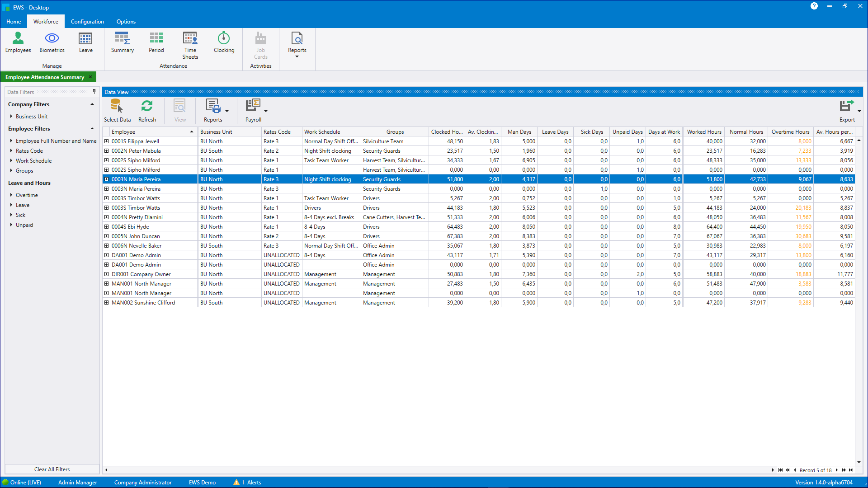Collapse the Company Filters section
This screenshot has height=488, width=868.
[92, 104]
